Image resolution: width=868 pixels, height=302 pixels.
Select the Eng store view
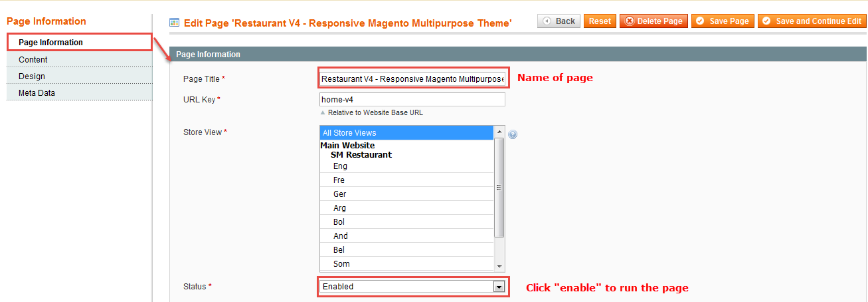point(407,166)
